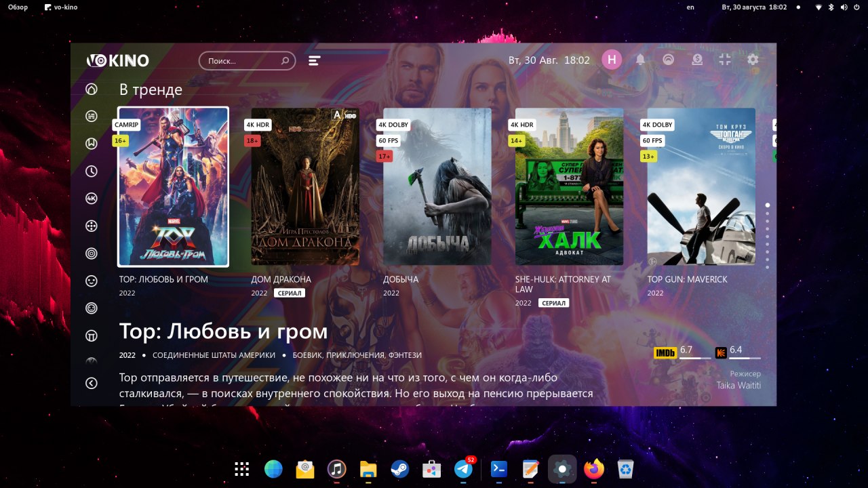868x488 pixels.
Task: Select the first pagination dot on the right
Action: pyautogui.click(x=768, y=205)
